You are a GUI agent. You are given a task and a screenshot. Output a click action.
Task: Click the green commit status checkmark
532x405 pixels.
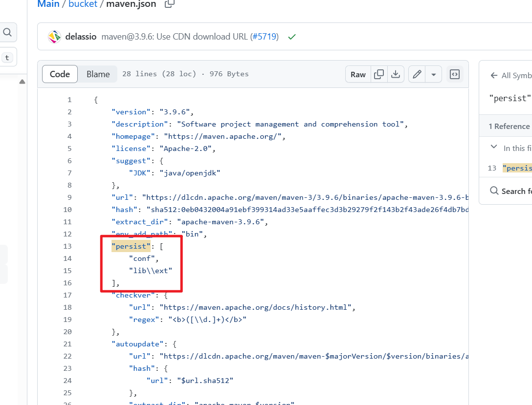[292, 37]
